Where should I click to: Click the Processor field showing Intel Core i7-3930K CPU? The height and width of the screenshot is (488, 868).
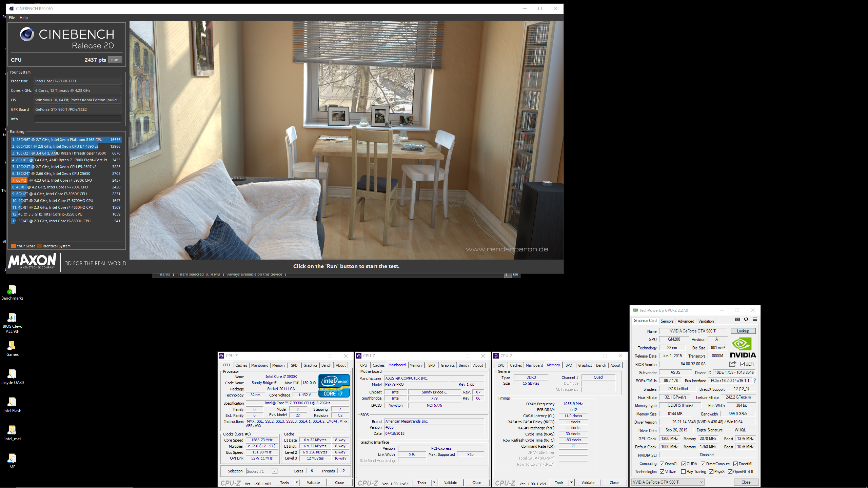pos(78,81)
